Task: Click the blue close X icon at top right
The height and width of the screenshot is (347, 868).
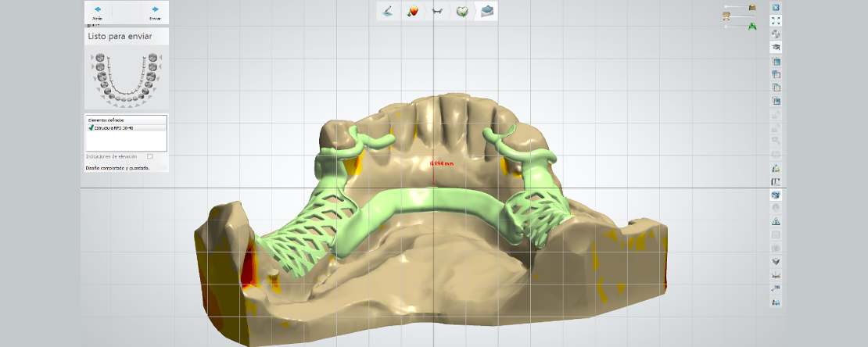Action: coord(776,7)
